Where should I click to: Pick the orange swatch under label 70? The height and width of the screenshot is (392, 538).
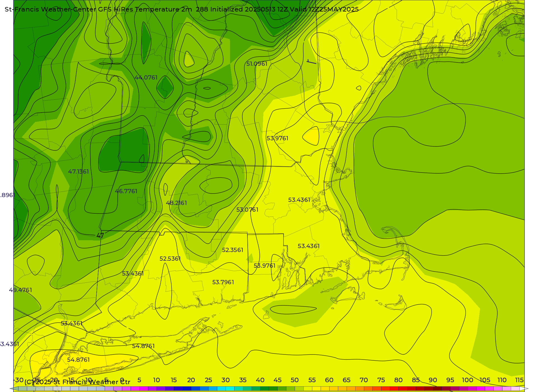click(x=360, y=389)
